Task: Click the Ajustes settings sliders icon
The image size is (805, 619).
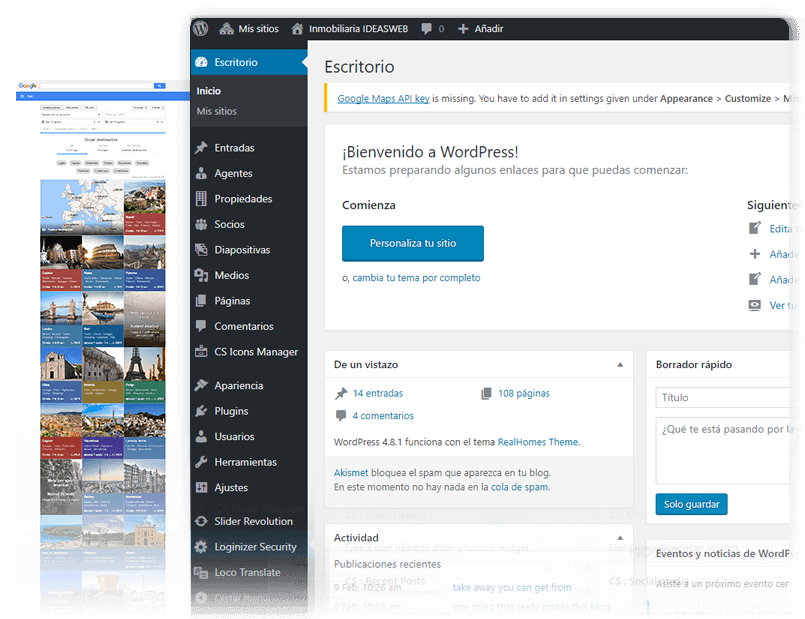Action: click(201, 488)
